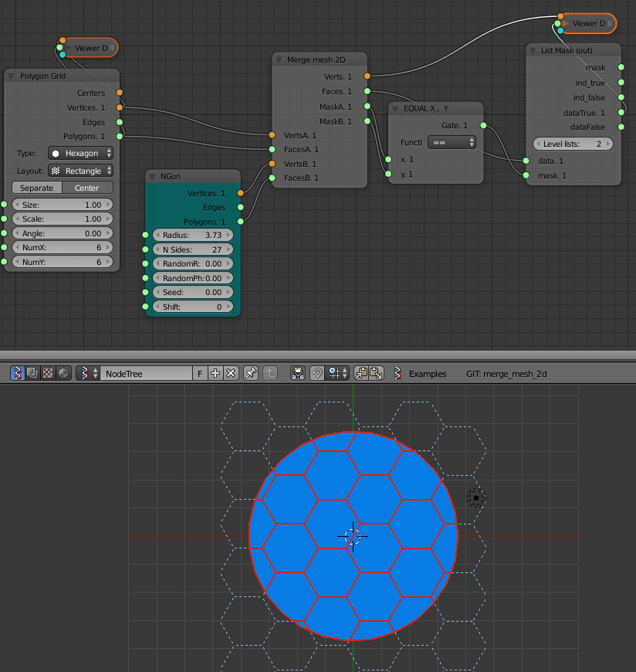Select the texture node tree type icon

tap(48, 373)
